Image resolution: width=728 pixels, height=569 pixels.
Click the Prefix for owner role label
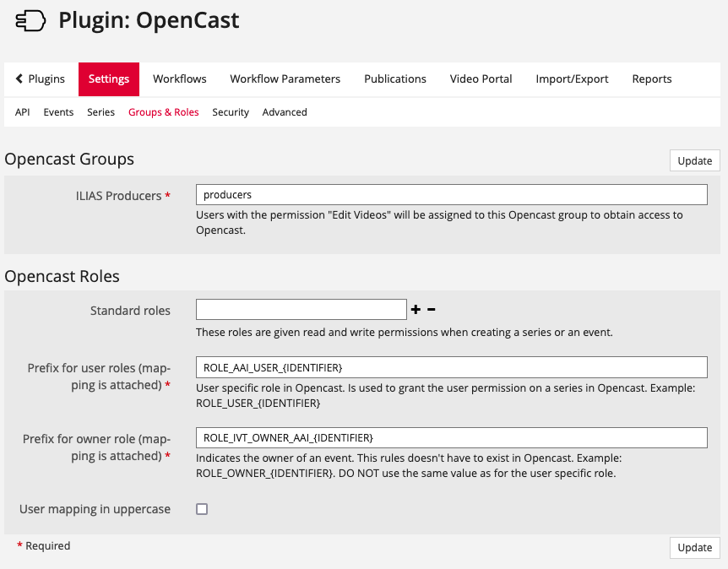pyautogui.click(x=96, y=447)
